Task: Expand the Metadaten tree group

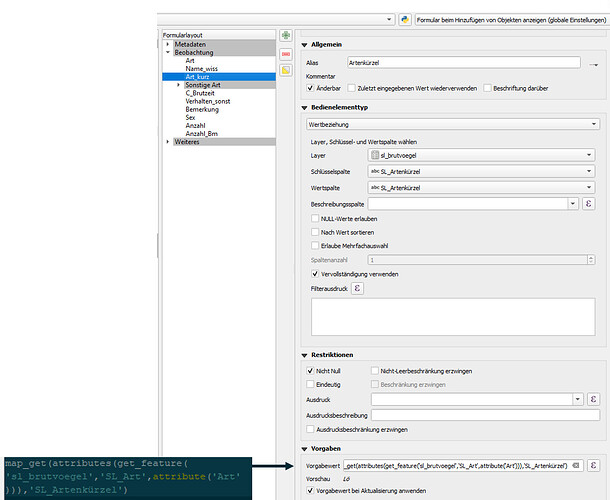Action: (x=168, y=44)
